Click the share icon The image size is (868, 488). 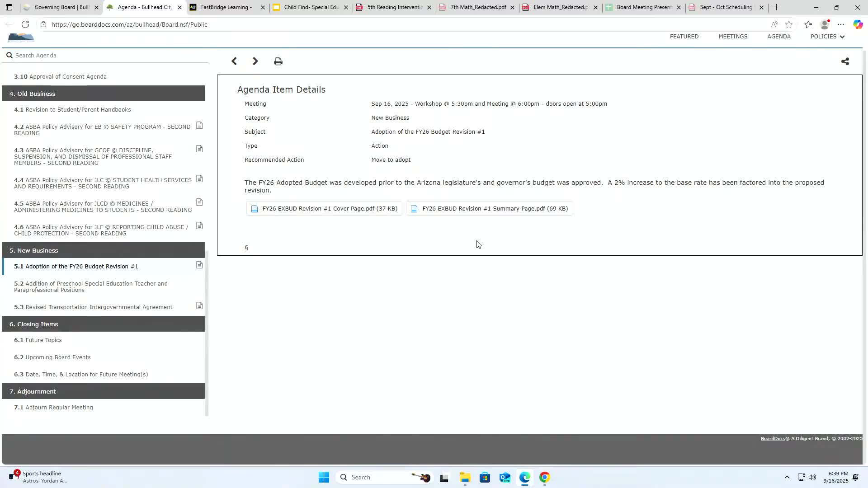(845, 61)
